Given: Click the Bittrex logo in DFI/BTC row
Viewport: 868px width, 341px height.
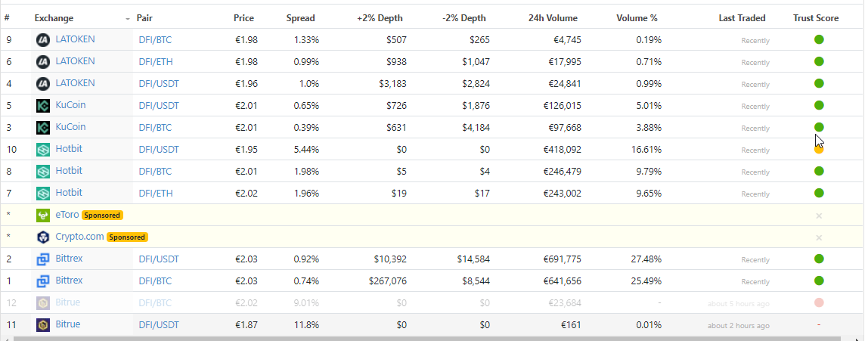Looking at the screenshot, I should tap(43, 281).
